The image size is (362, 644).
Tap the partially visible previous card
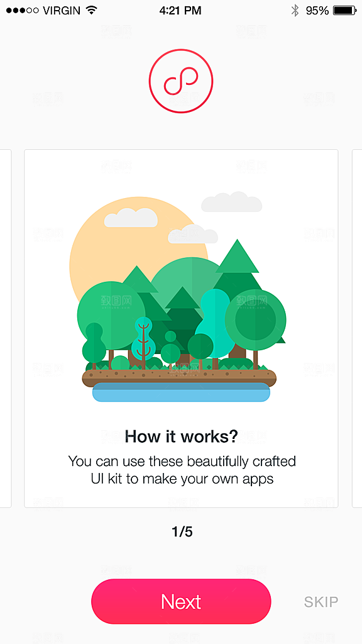[x=5, y=328]
